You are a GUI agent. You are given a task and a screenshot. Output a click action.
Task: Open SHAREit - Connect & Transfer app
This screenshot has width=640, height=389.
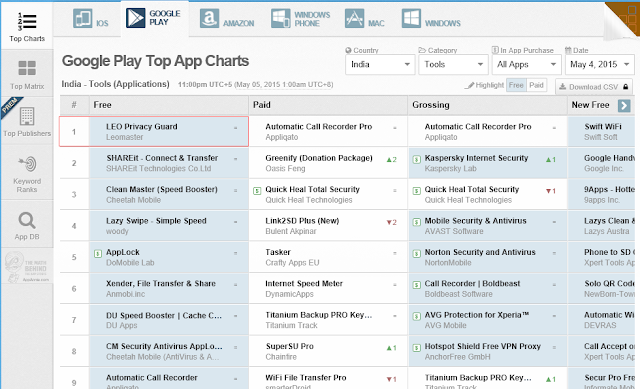(x=162, y=158)
